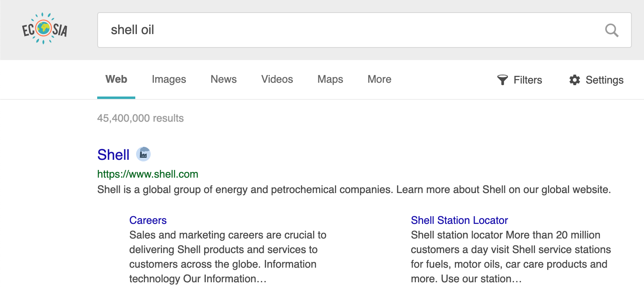
Task: Click the funnel Filters icon
Action: click(502, 80)
